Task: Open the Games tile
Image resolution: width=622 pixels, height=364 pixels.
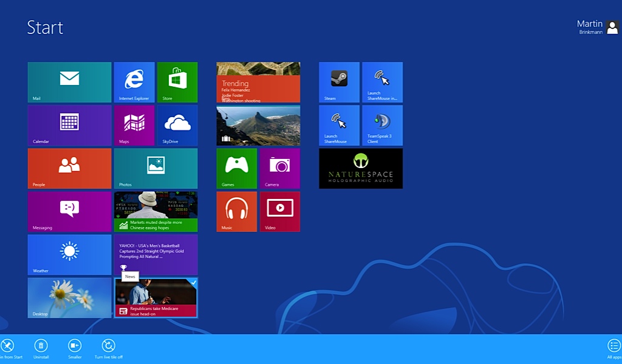Action: [x=237, y=169]
